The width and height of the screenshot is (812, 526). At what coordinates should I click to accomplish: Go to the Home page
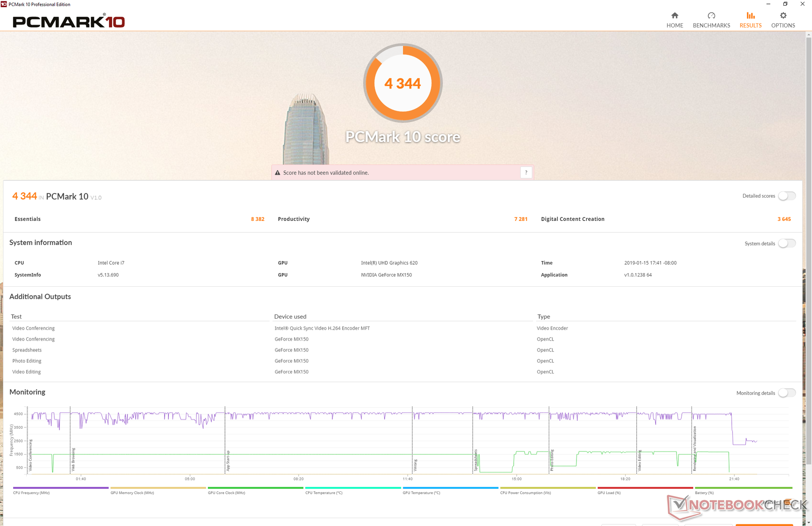tap(675, 20)
